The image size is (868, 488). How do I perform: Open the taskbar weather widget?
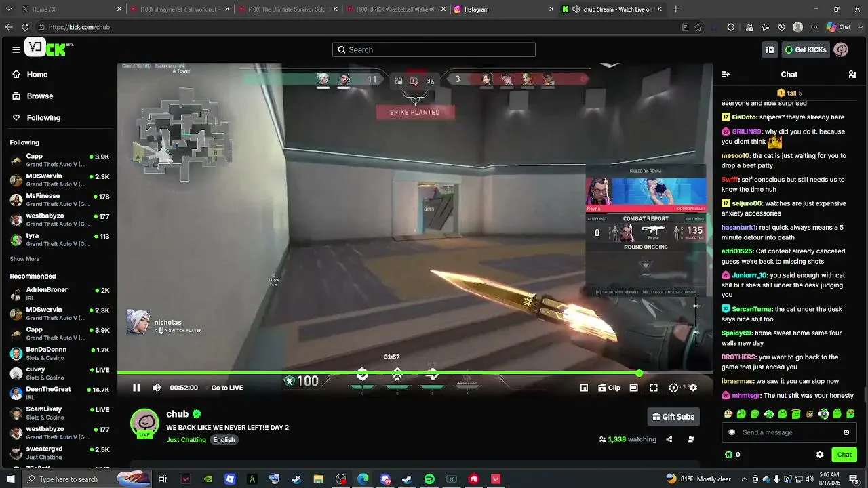point(698,479)
